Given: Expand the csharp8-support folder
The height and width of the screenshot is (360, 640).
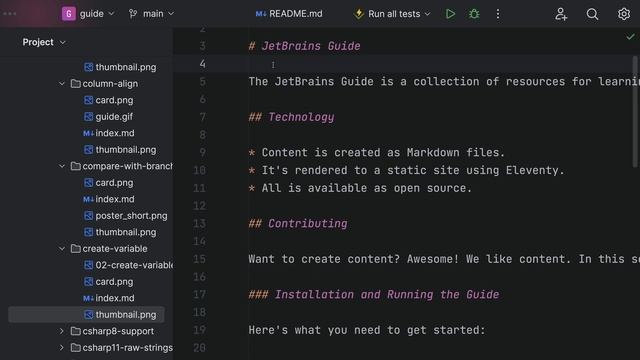Looking at the screenshot, I should (x=62, y=331).
